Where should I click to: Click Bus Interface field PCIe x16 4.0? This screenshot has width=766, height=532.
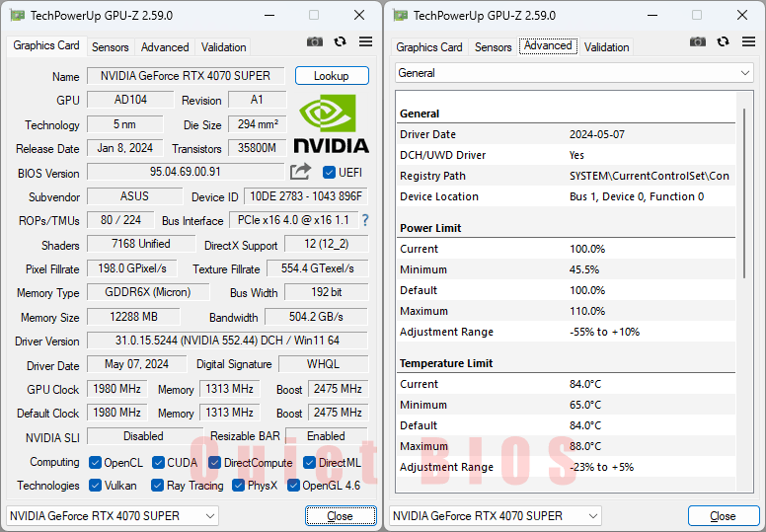pyautogui.click(x=293, y=220)
